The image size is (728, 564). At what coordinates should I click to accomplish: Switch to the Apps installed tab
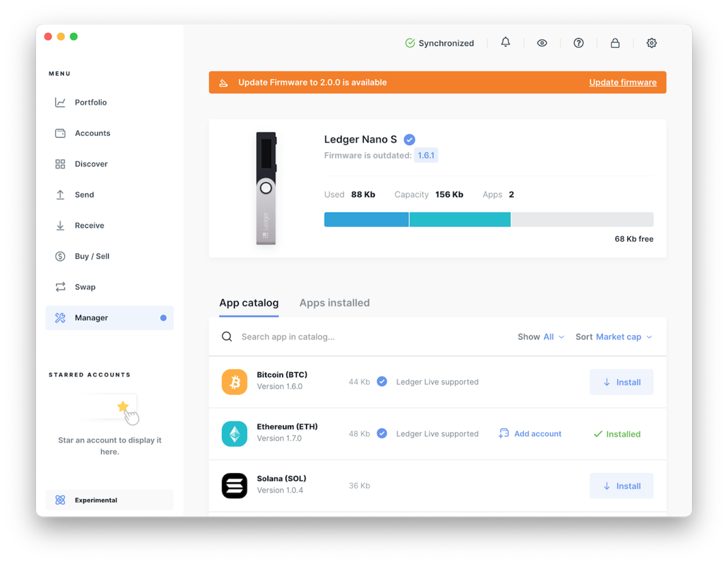coord(334,303)
